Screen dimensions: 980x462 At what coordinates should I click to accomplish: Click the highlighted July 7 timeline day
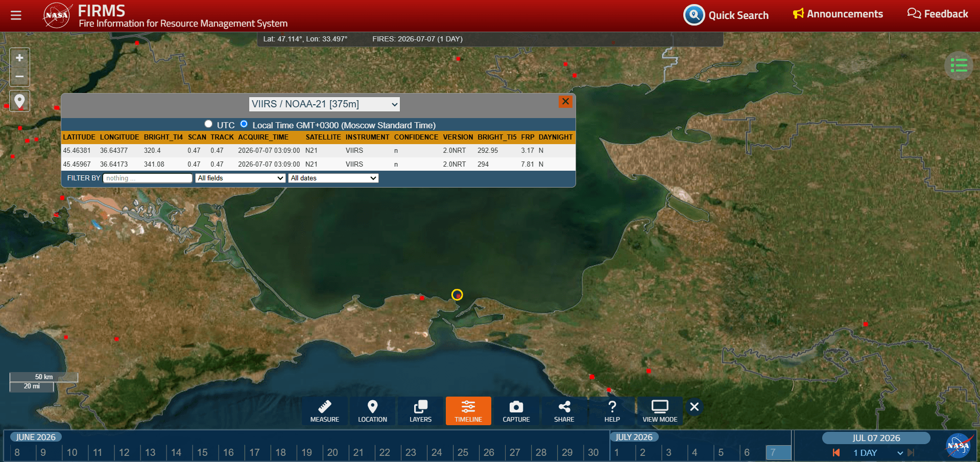pos(778,452)
